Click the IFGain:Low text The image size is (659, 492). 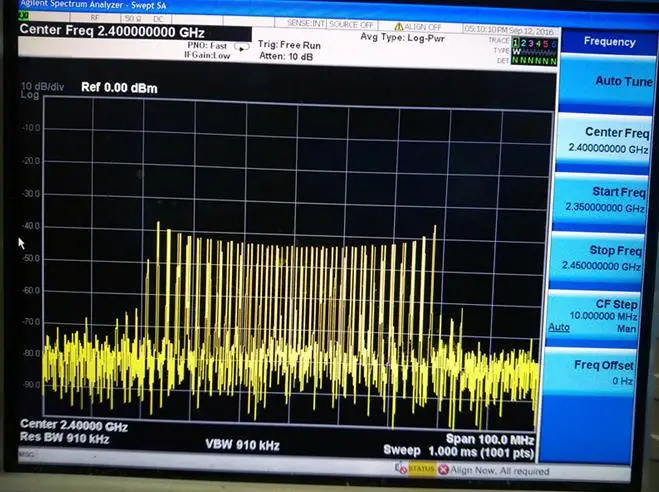coord(207,55)
